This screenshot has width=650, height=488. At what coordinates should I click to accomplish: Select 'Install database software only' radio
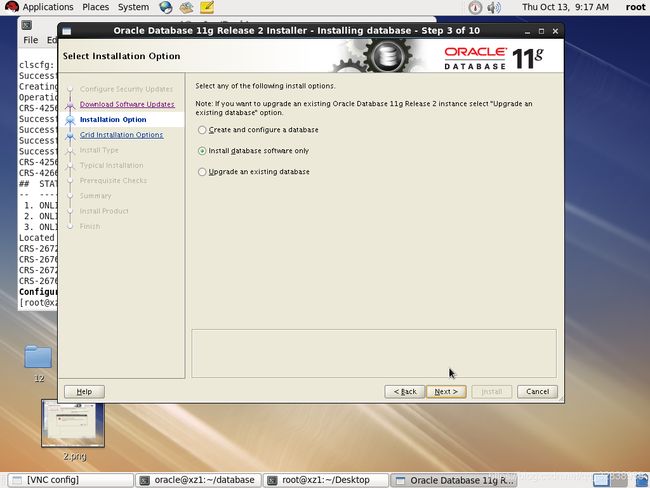click(202, 151)
